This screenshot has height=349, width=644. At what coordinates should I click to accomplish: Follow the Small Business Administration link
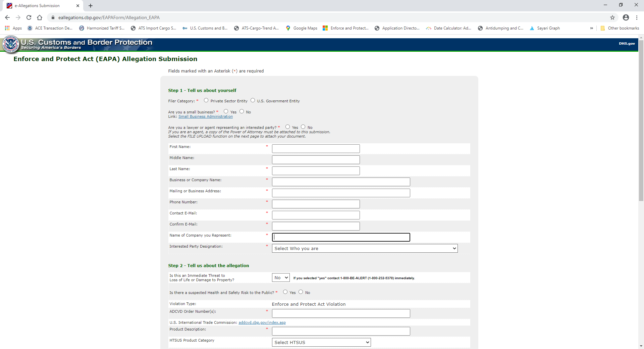[x=205, y=116]
